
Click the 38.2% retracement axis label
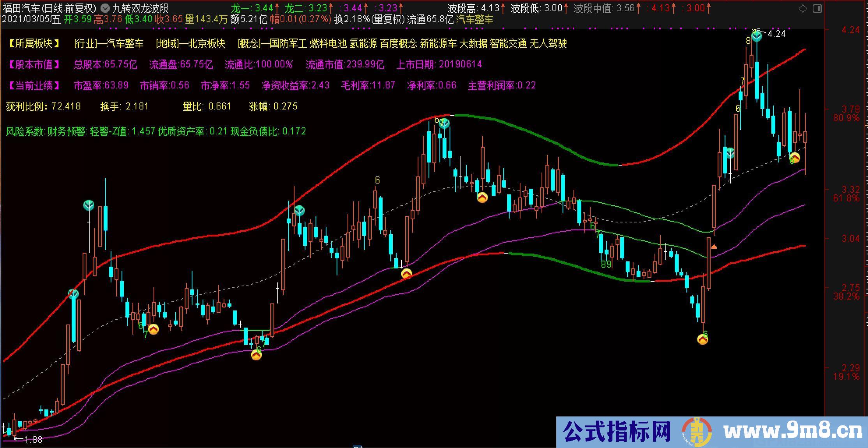click(x=846, y=296)
